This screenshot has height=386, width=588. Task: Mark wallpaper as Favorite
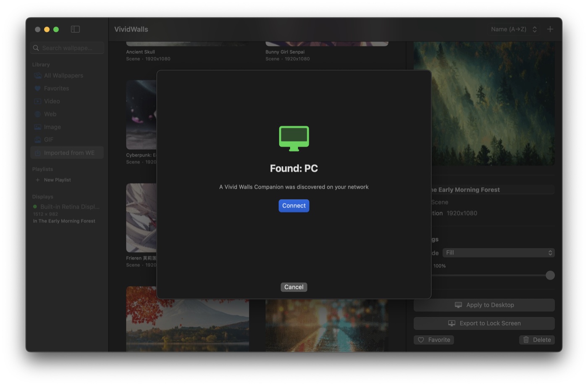tap(434, 340)
